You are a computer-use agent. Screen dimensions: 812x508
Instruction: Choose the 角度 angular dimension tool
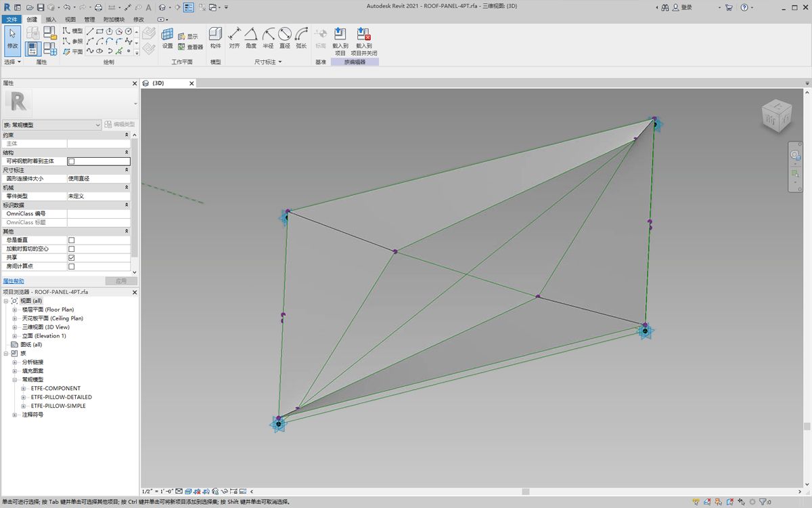[251, 38]
